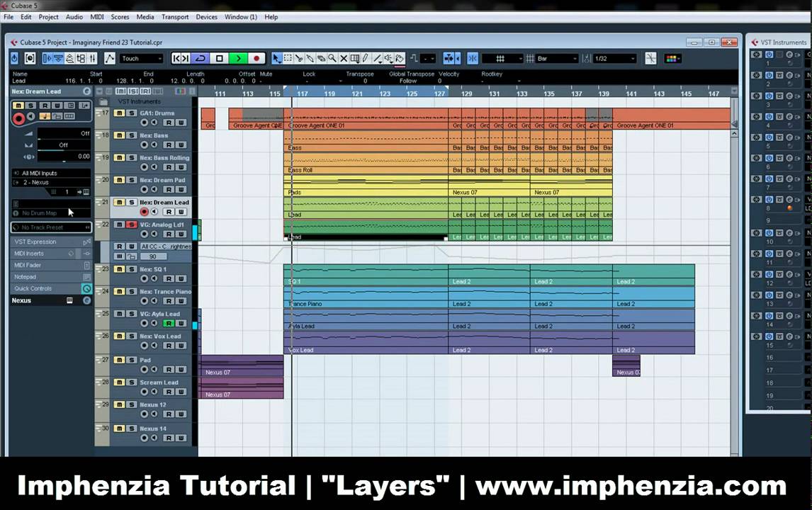Select the Range Selection tool
The image size is (812, 510).
pyautogui.click(x=288, y=59)
